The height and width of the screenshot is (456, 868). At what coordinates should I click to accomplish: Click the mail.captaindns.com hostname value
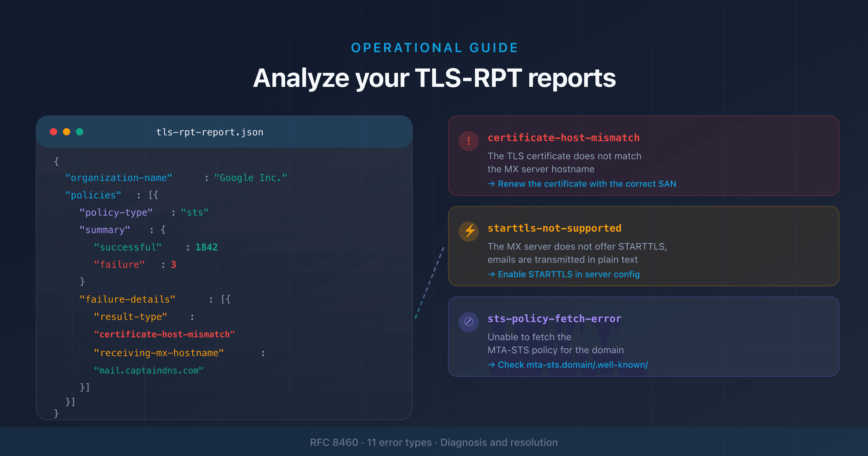click(149, 370)
